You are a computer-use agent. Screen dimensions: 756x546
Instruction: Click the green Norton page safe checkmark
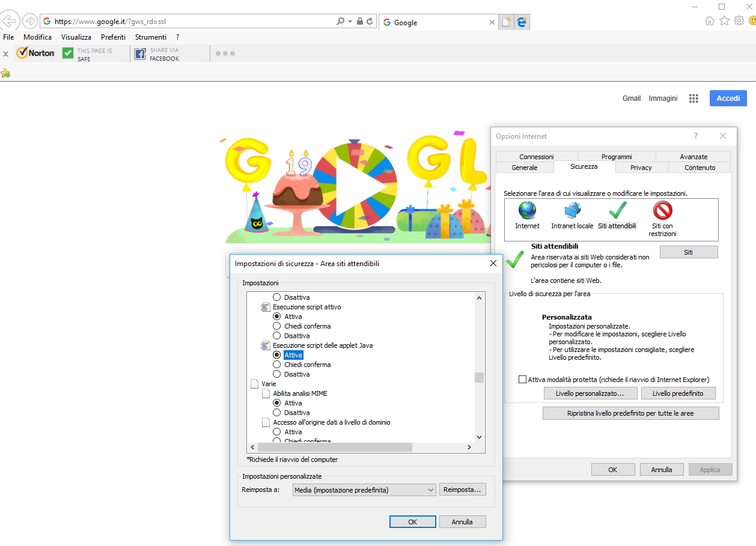click(x=68, y=53)
